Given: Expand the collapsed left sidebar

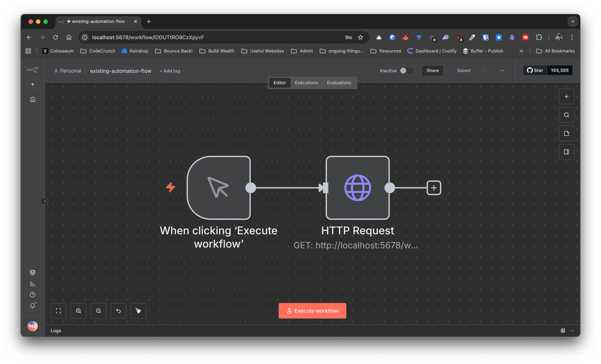Looking at the screenshot, I should 45,202.
